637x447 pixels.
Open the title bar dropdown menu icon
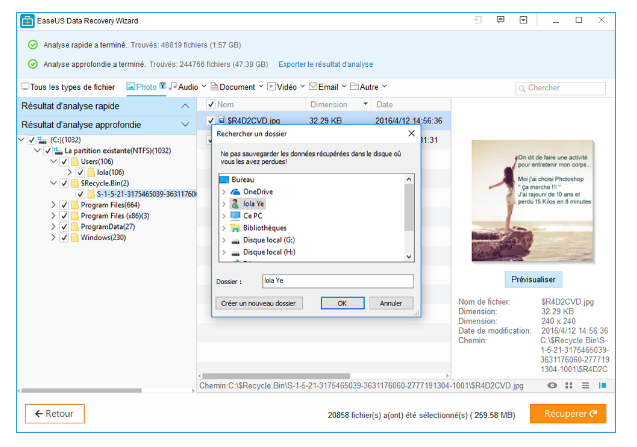coord(524,20)
